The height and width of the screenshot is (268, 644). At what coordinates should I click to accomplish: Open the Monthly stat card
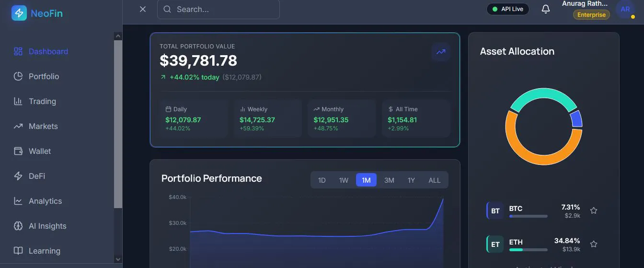pyautogui.click(x=342, y=119)
